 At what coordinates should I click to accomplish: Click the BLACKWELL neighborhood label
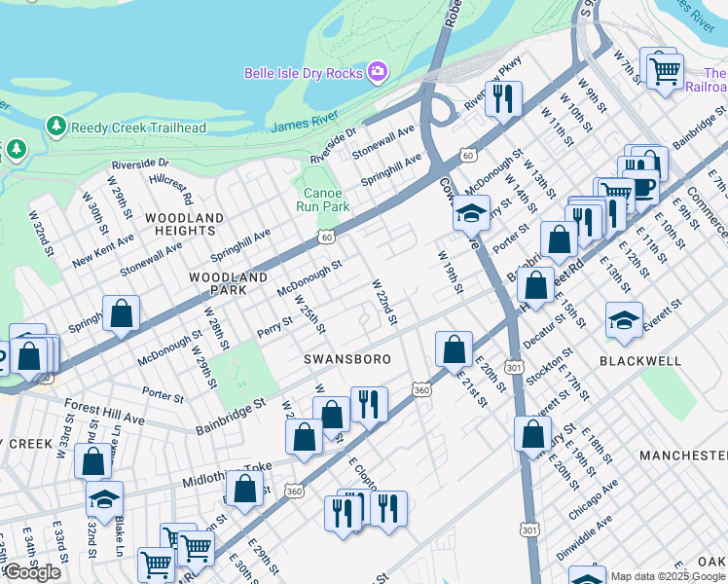click(640, 361)
